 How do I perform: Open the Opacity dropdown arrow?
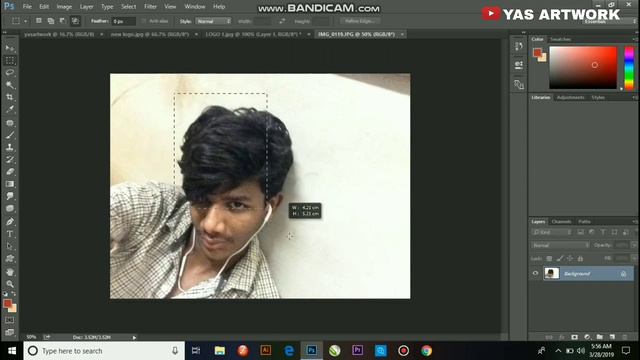click(633, 245)
